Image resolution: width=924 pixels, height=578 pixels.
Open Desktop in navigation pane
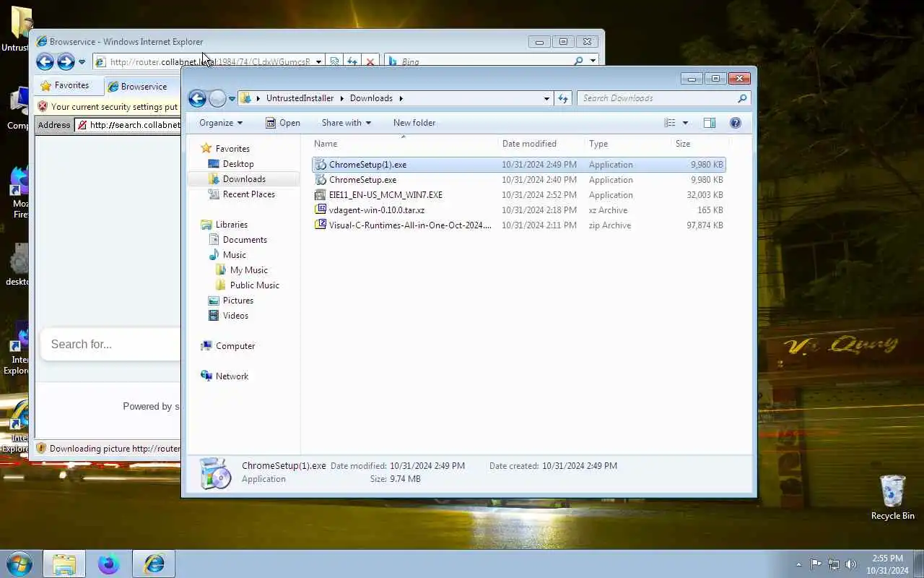point(238,164)
